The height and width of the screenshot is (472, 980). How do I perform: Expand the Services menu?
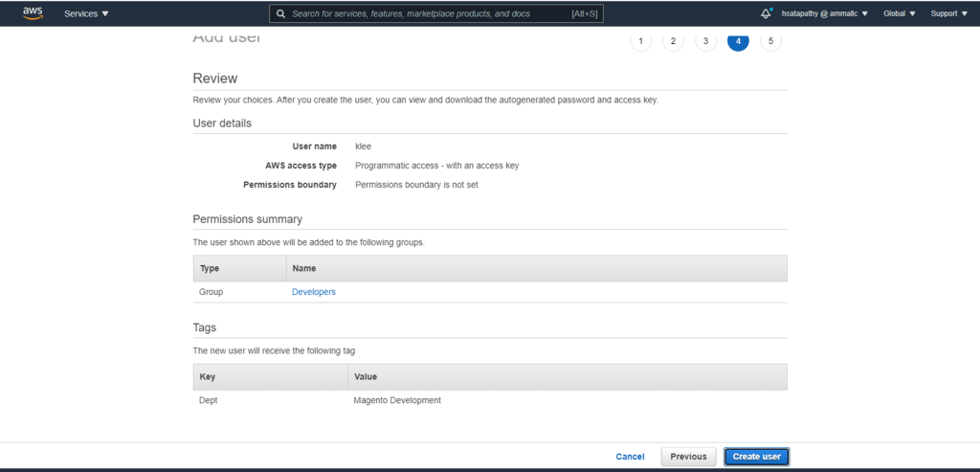click(86, 14)
